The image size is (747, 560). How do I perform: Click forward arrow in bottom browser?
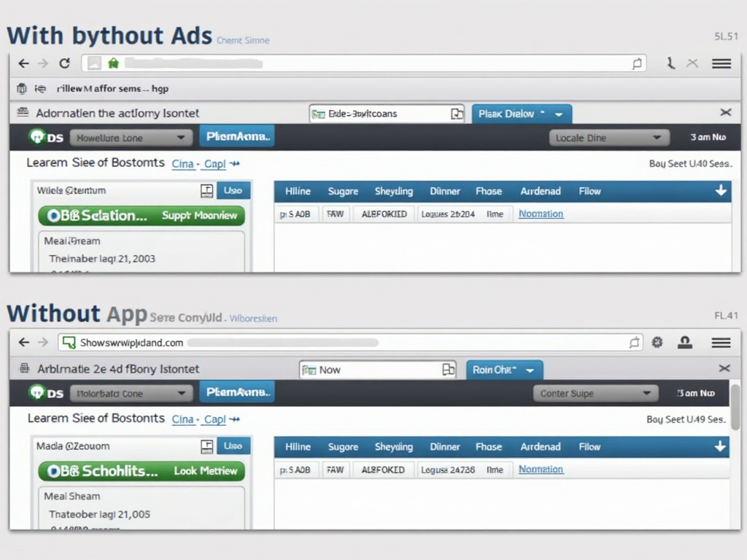43,343
